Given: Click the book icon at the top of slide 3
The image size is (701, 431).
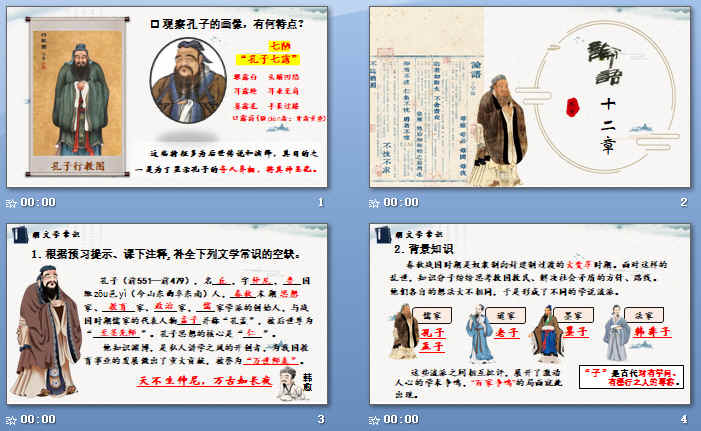Looking at the screenshot, I should click(x=20, y=234).
